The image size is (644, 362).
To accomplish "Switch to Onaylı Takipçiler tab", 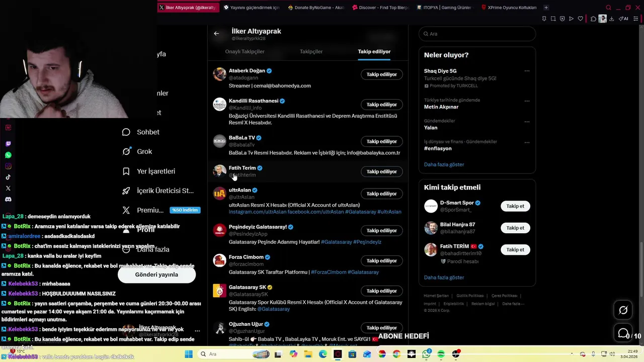I will click(245, 51).
